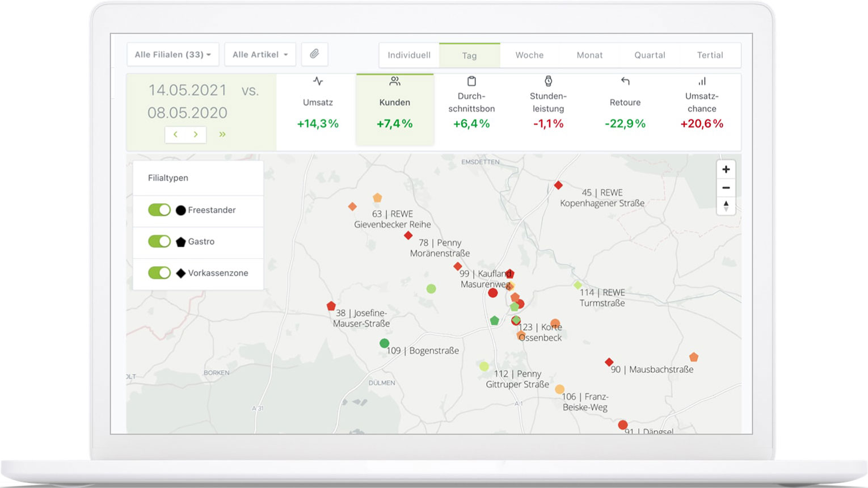Click the 114 | REWE Turmstraße label

pos(602,298)
